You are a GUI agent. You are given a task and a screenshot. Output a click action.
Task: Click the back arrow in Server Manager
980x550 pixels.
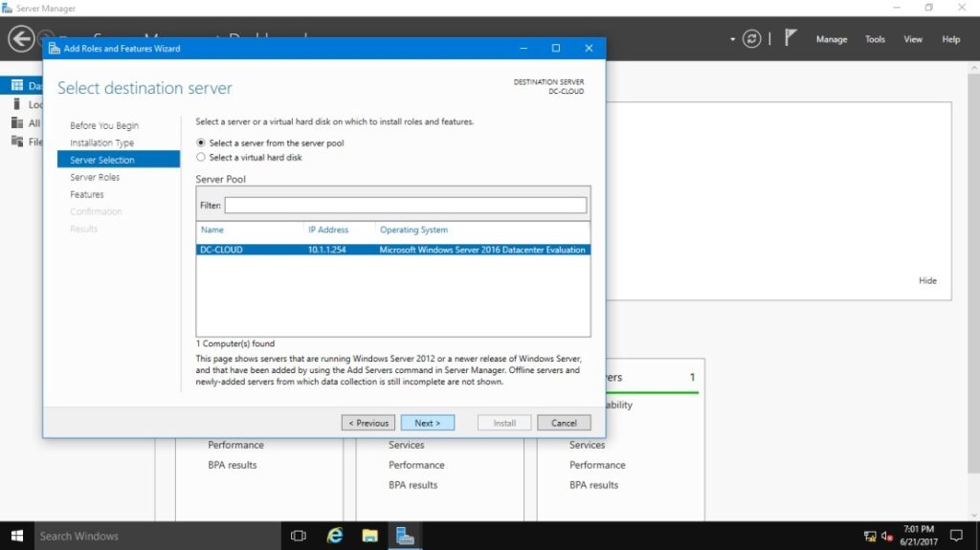click(x=21, y=39)
